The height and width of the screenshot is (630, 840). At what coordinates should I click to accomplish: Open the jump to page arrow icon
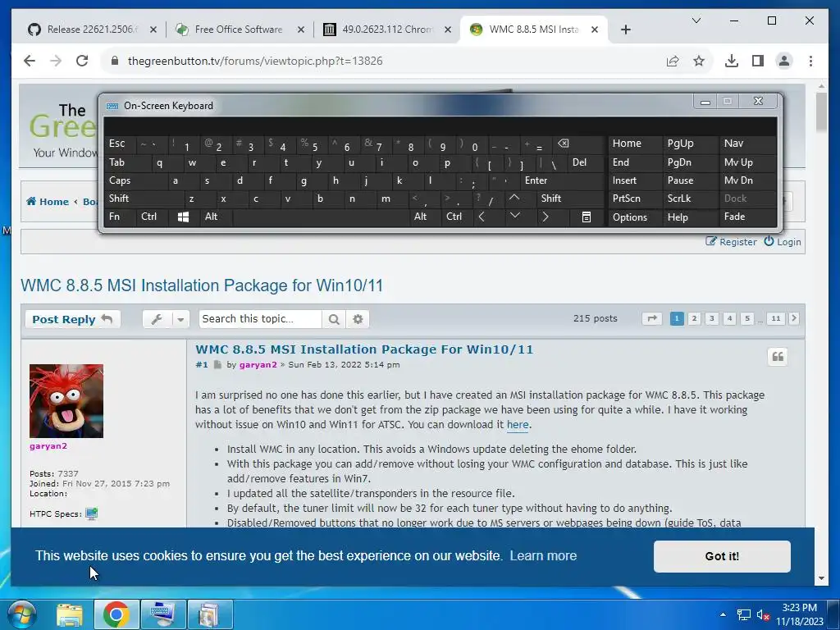[652, 319]
